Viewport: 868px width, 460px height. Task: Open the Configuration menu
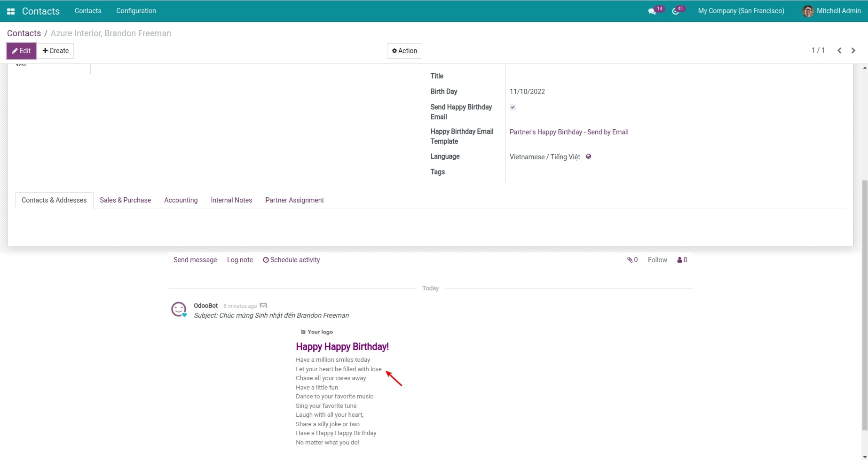(136, 11)
